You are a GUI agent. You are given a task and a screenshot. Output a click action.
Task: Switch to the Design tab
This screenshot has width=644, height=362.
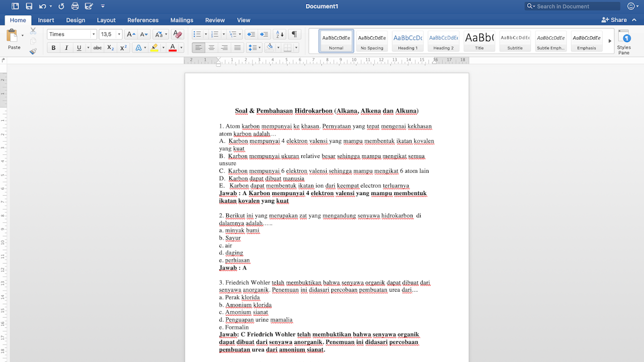click(x=75, y=20)
